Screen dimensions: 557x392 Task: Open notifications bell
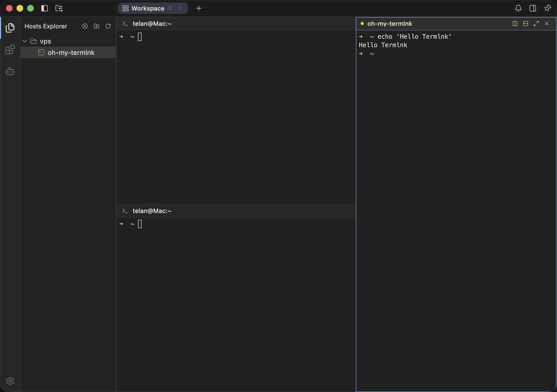pyautogui.click(x=518, y=8)
